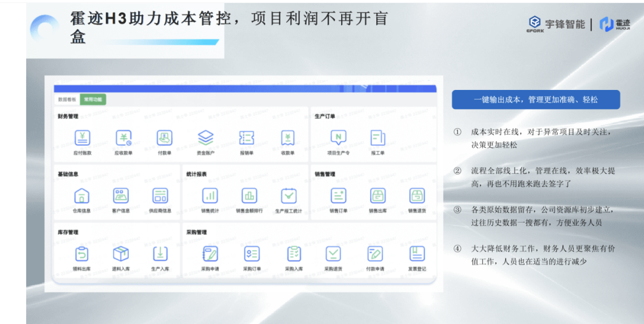
Task: Click the 采购管理 section heading
Action: tap(196, 232)
